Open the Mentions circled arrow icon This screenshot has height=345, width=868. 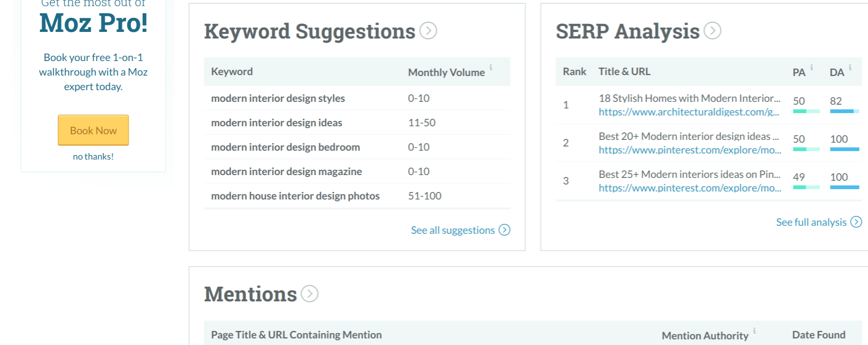[x=309, y=294]
